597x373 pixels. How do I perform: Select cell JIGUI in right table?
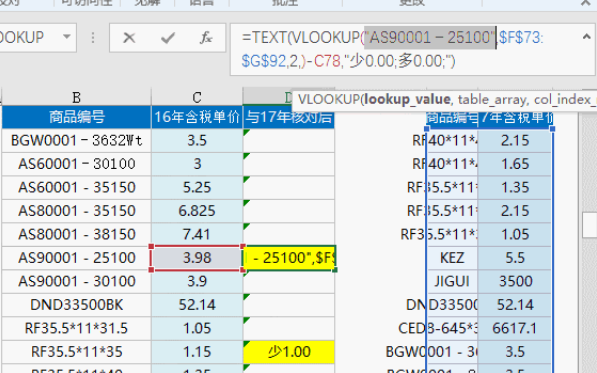click(452, 281)
